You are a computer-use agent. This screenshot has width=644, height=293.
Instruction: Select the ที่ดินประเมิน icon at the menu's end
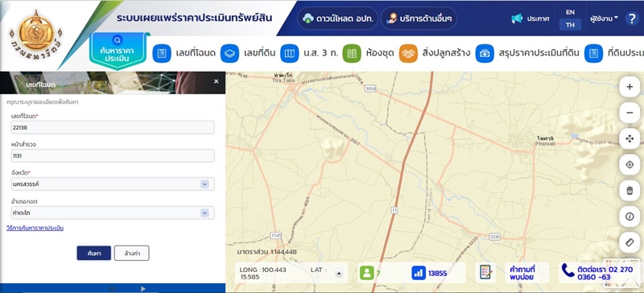point(593,53)
